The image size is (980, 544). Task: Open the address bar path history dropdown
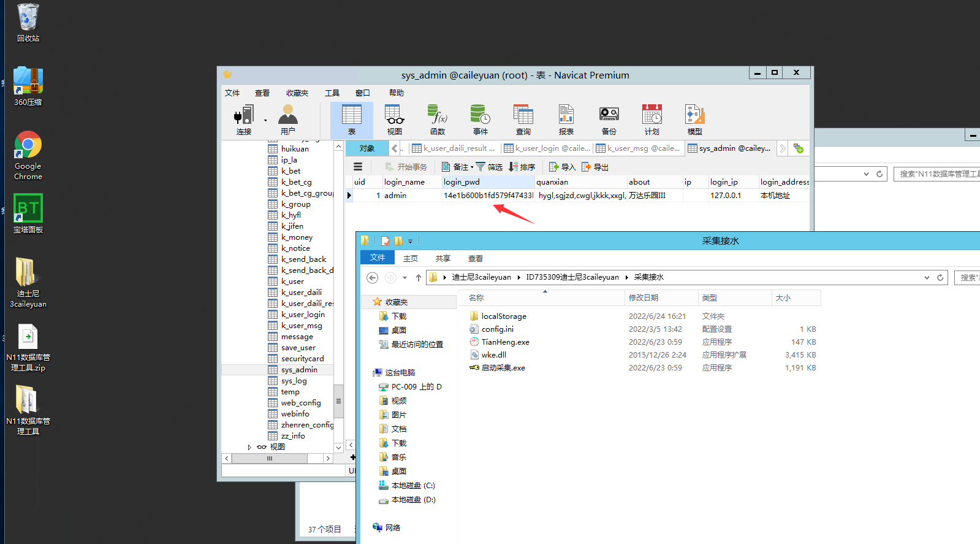click(927, 278)
